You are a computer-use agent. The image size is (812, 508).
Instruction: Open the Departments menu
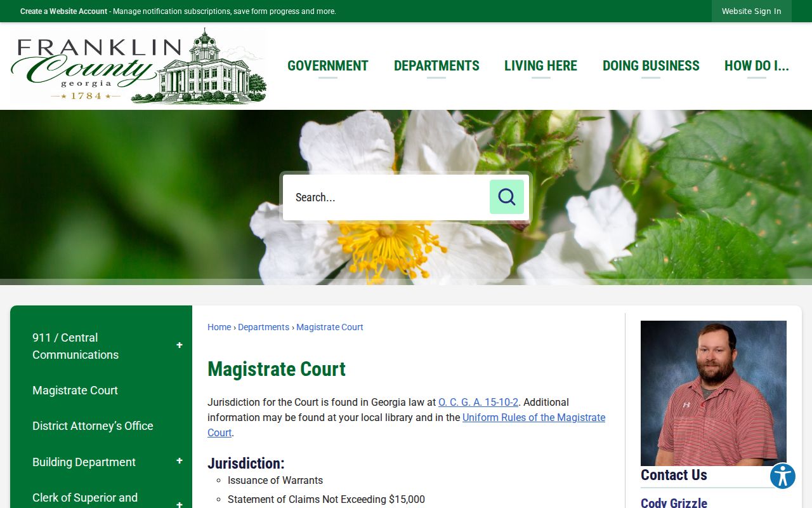pos(436,66)
